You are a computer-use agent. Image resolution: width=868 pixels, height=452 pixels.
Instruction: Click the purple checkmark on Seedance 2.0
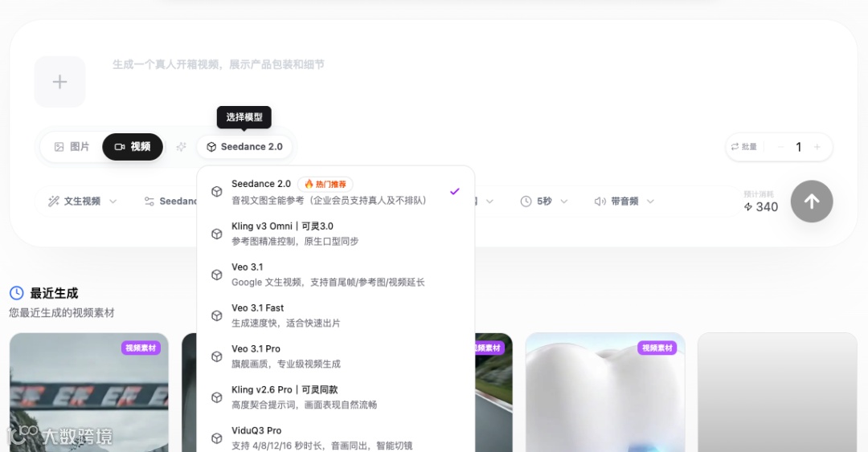tap(454, 191)
